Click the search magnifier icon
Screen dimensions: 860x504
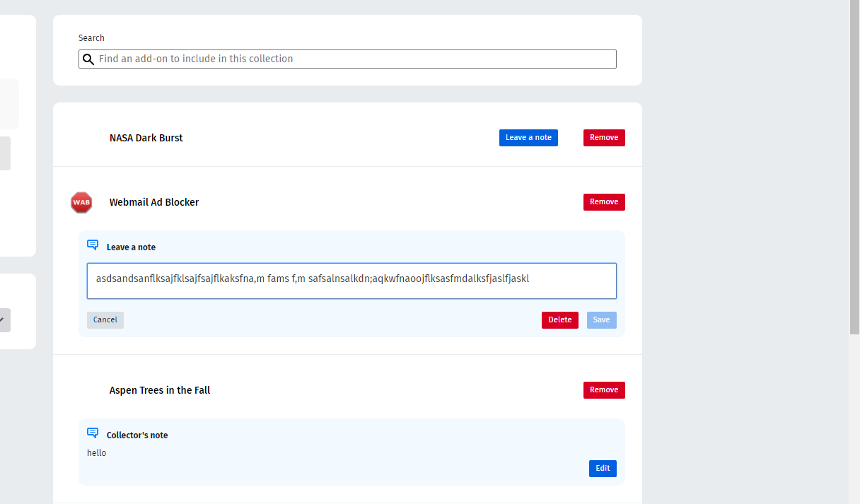pyautogui.click(x=88, y=59)
